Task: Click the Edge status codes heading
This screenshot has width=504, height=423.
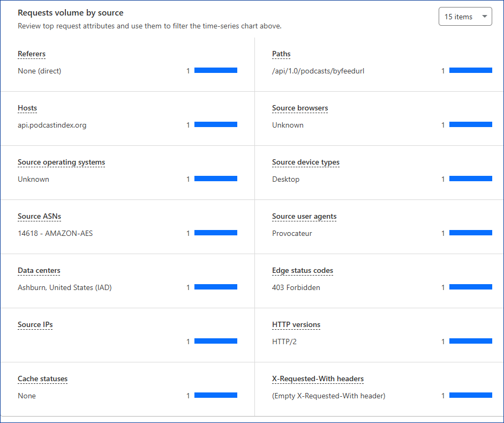Action: [x=303, y=271]
